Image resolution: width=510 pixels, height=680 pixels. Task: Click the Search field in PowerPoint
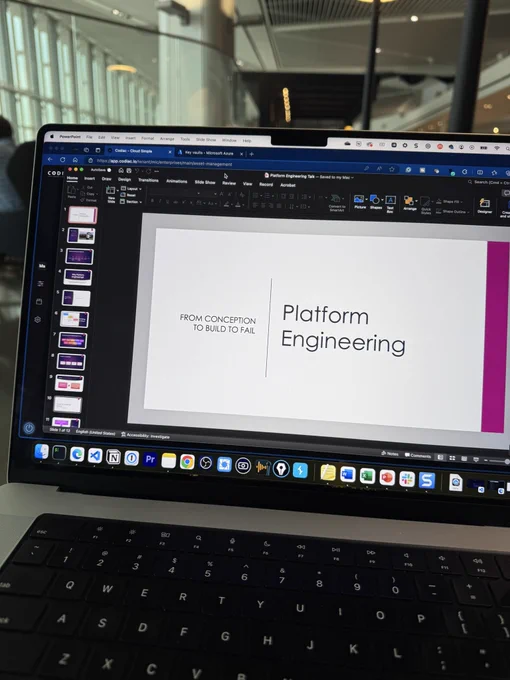[491, 182]
